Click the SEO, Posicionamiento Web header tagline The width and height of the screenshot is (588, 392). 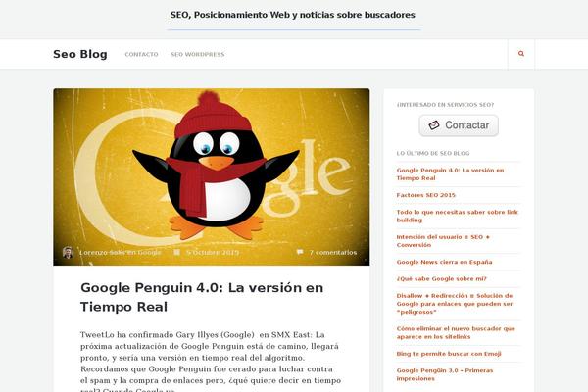(292, 15)
